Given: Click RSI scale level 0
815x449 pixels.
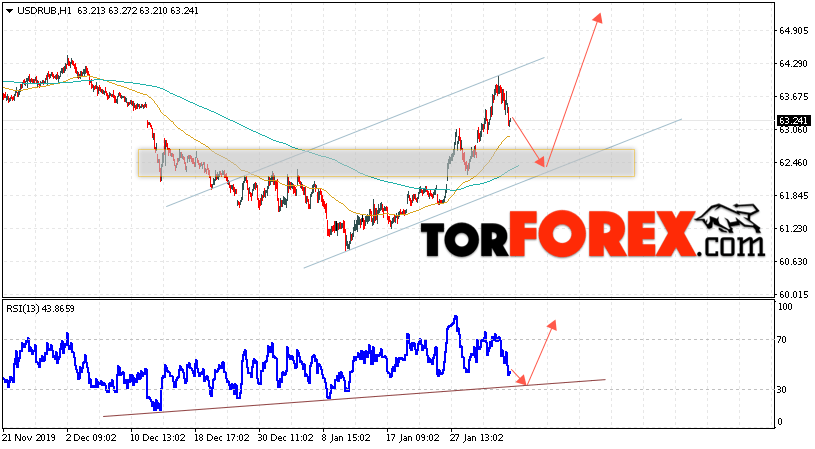Looking at the screenshot, I should tap(780, 422).
